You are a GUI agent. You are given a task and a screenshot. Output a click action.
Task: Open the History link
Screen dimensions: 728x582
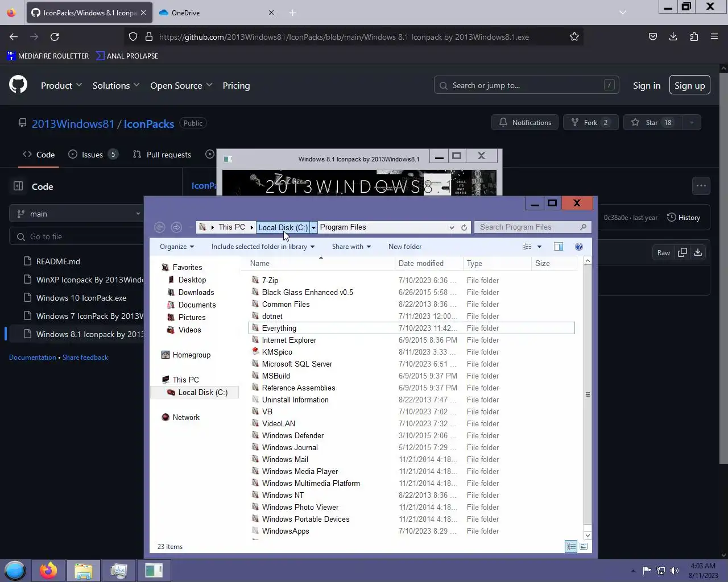pos(684,217)
